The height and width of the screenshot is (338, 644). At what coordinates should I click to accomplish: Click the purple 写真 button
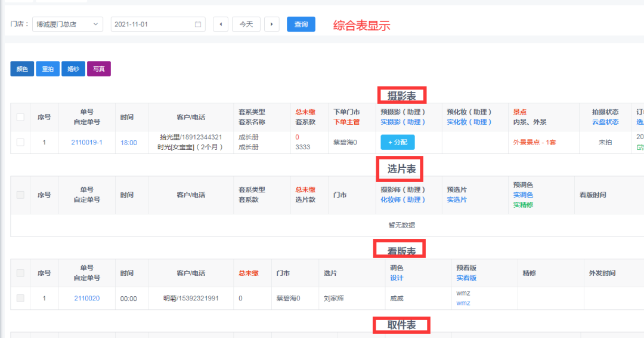pos(98,69)
